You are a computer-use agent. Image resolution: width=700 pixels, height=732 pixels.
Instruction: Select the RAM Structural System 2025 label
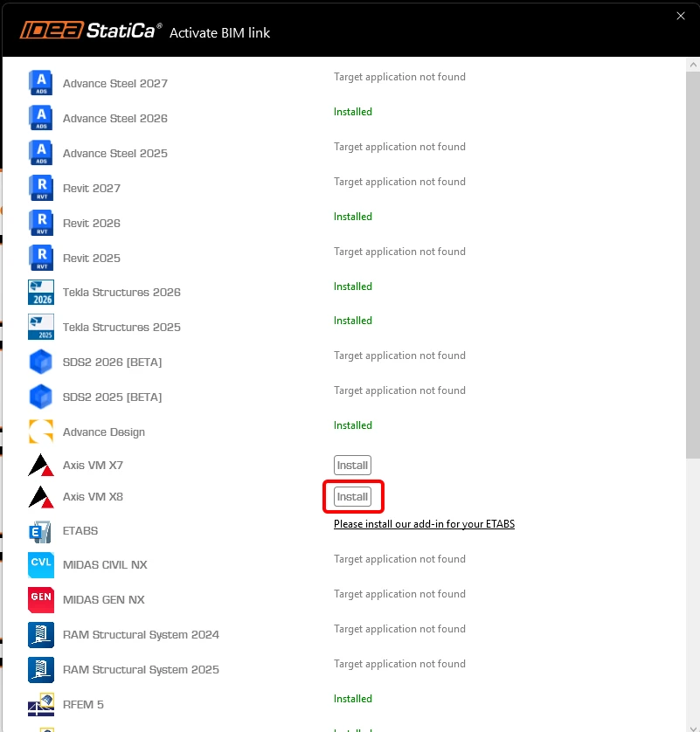coord(141,670)
